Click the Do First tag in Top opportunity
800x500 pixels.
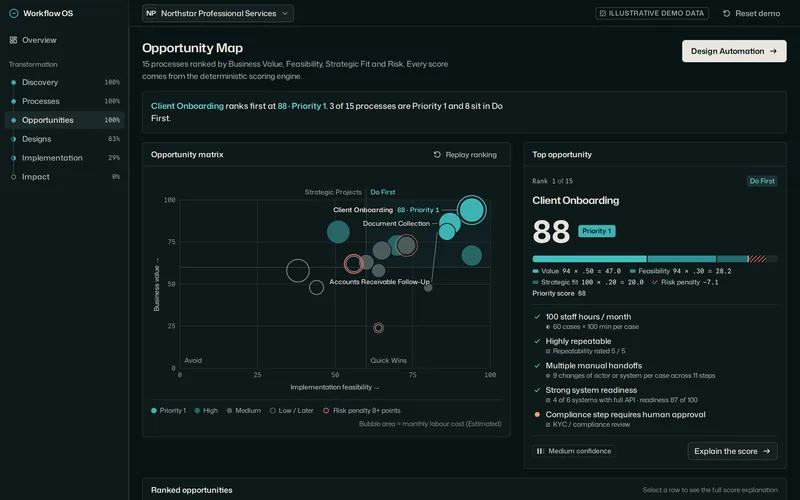pyautogui.click(x=762, y=181)
